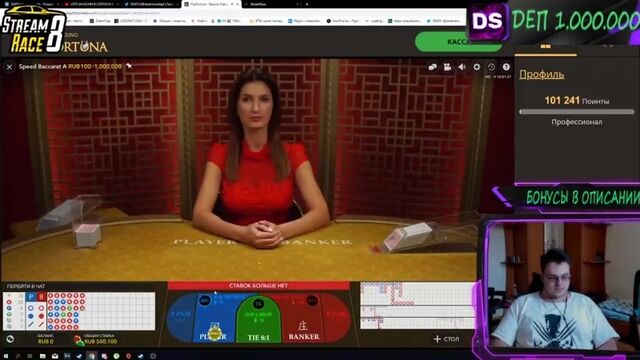Image resolution: width=640 pixels, height=360 pixels.
Task: Open the help question mark icon
Action: tap(506, 67)
